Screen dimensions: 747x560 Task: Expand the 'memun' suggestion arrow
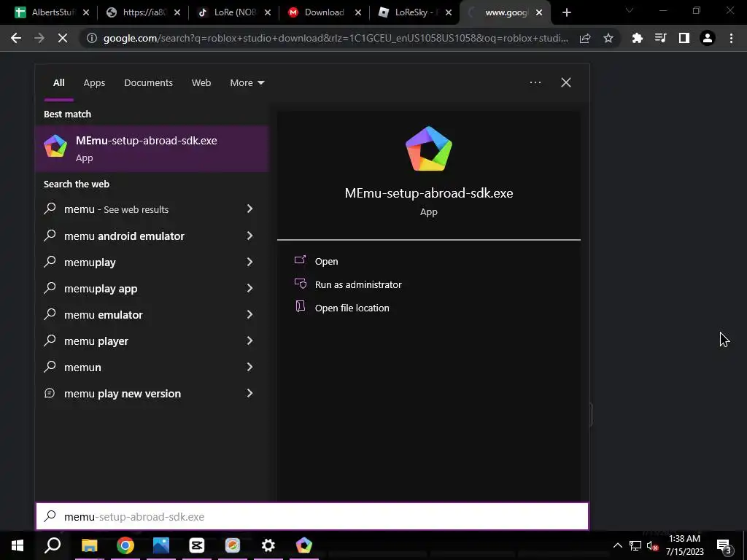point(249,367)
